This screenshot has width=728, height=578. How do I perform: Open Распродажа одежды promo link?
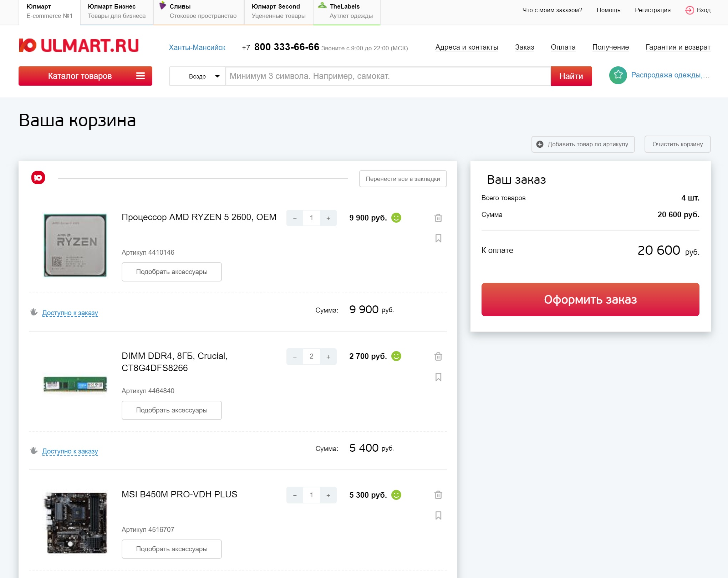pyautogui.click(x=670, y=75)
